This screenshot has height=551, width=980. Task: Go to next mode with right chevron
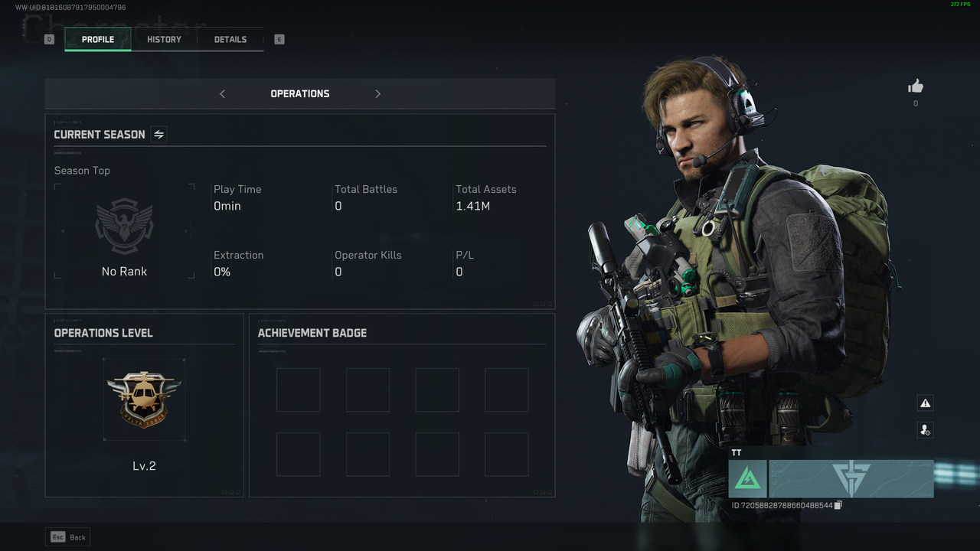pos(377,93)
